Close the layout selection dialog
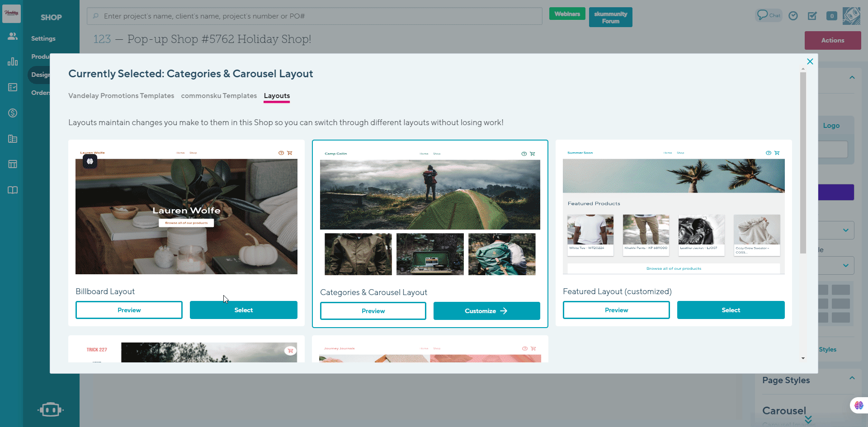The height and width of the screenshot is (427, 868). click(x=810, y=61)
